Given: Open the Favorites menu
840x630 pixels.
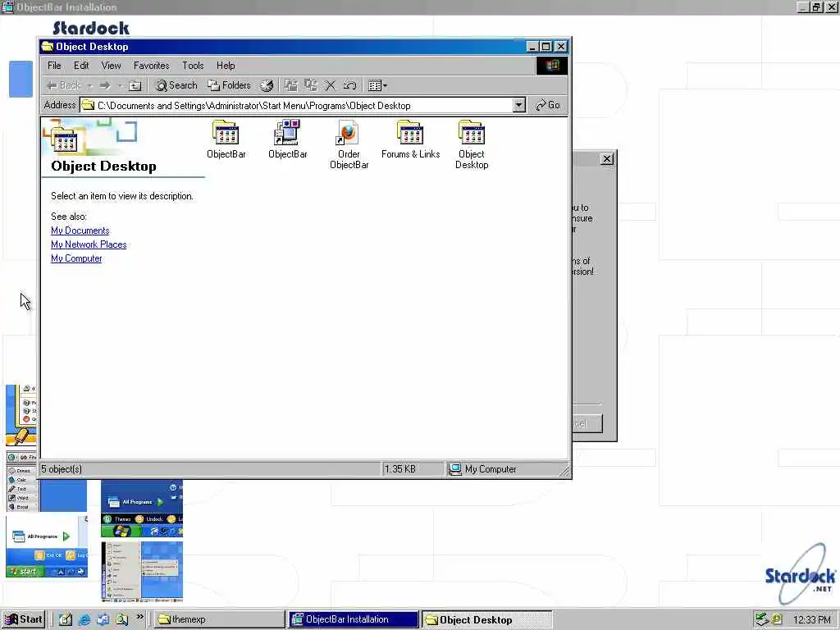Looking at the screenshot, I should (x=152, y=66).
